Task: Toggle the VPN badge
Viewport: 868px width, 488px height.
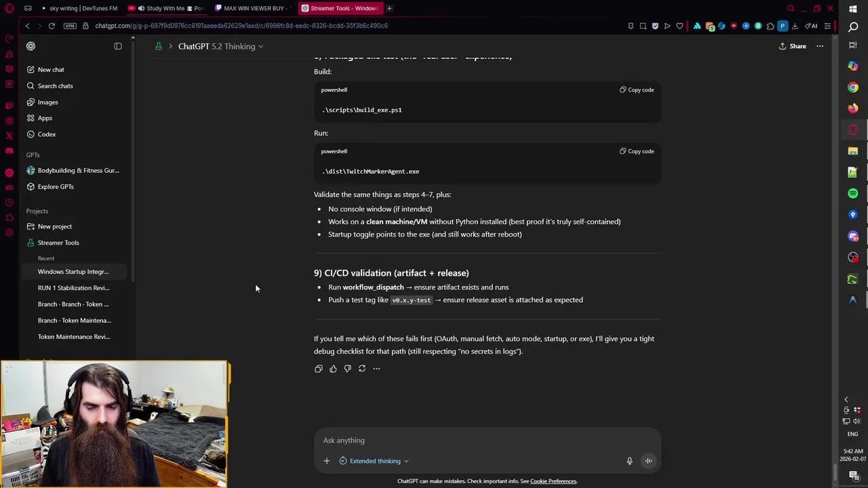Action: point(70,26)
